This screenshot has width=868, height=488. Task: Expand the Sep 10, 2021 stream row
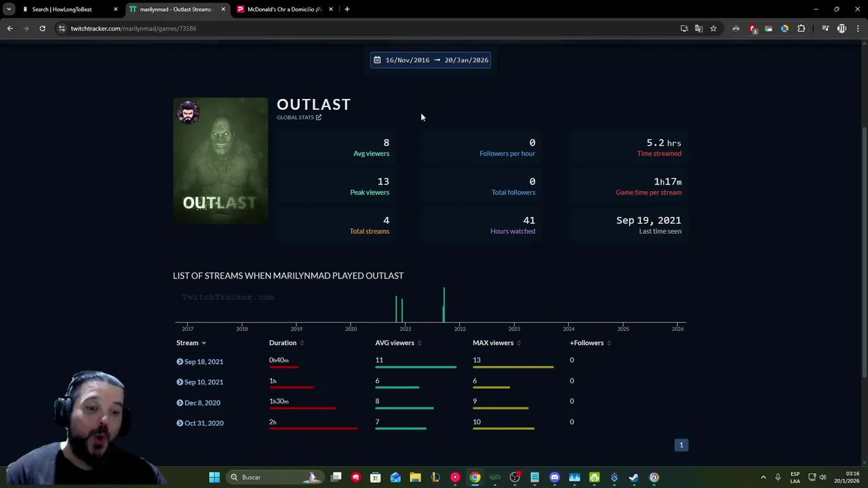[x=180, y=382]
